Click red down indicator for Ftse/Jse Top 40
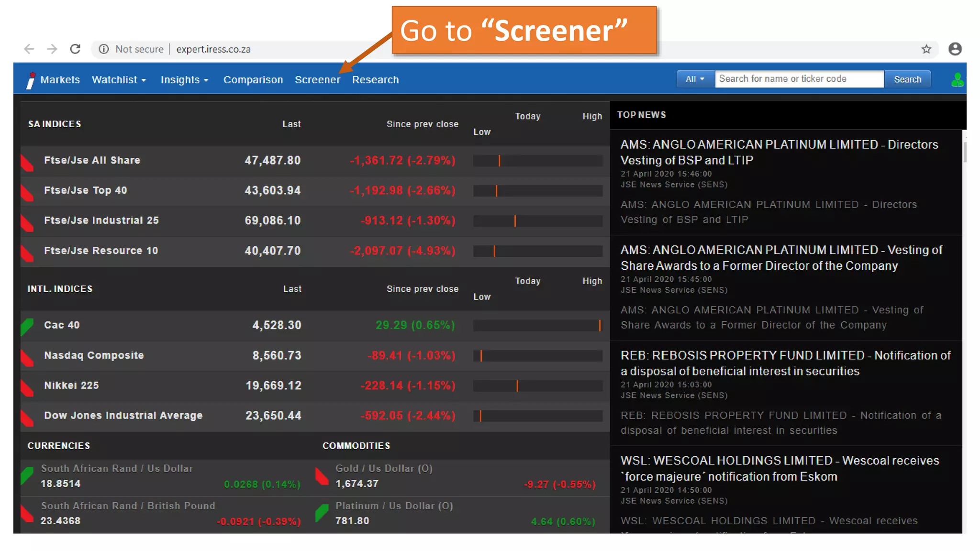The height and width of the screenshot is (551, 980). pyautogui.click(x=27, y=193)
